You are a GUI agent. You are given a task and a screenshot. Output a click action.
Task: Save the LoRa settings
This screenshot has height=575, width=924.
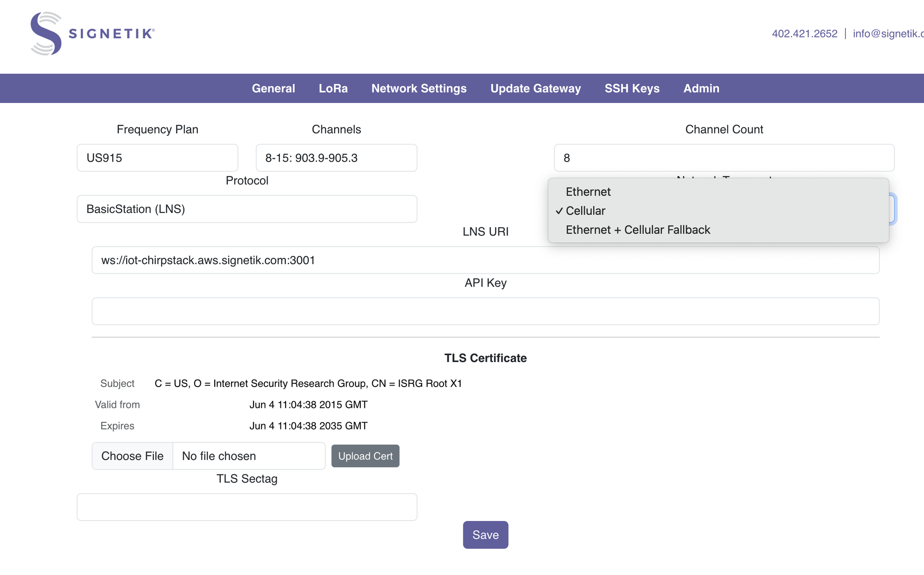486,535
